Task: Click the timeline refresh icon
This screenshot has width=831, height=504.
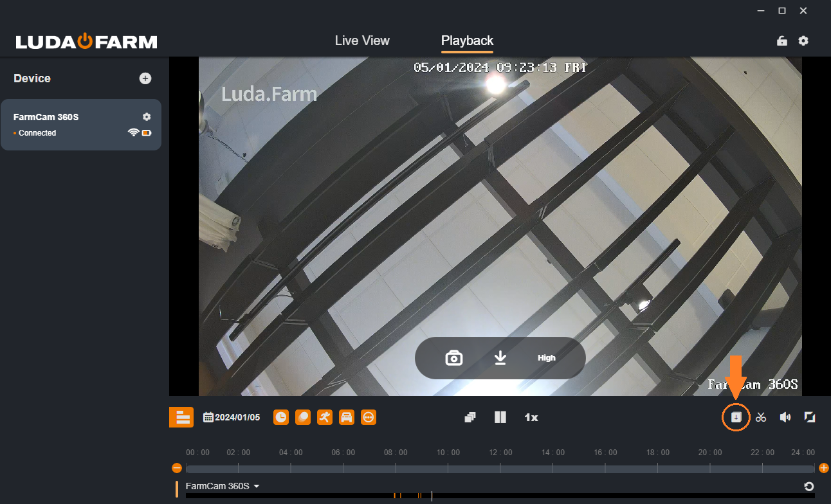Action: tap(809, 487)
